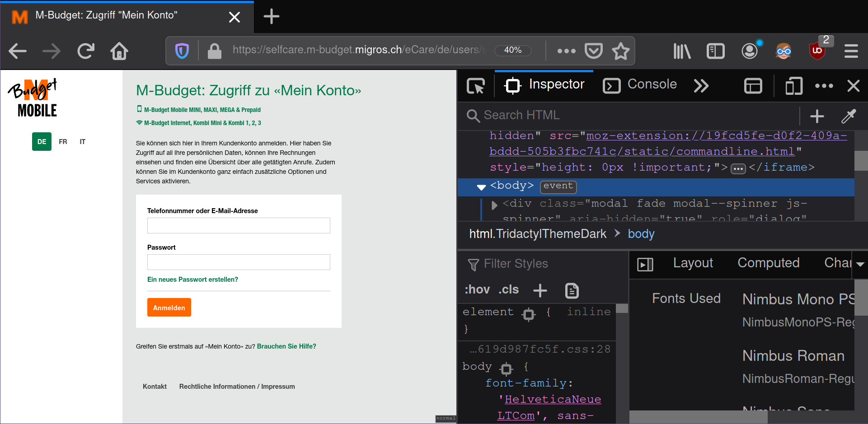
Task: Switch to the Console tab
Action: (x=640, y=84)
